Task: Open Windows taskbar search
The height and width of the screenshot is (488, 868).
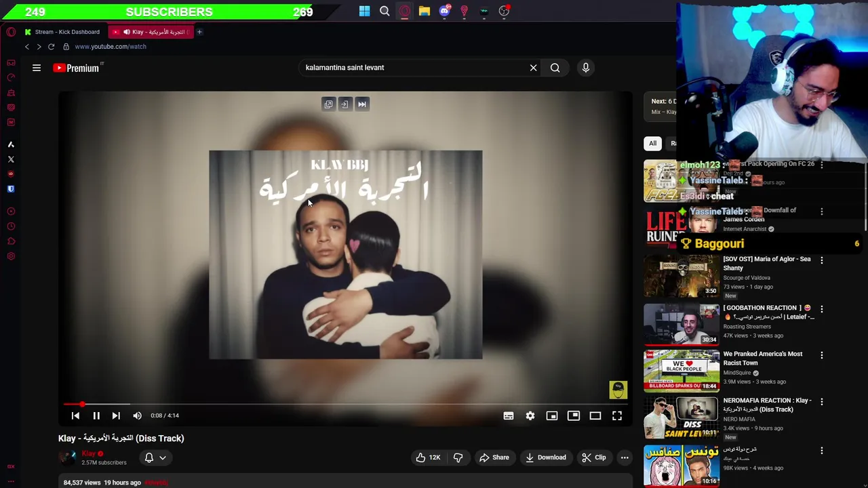Action: point(384,11)
